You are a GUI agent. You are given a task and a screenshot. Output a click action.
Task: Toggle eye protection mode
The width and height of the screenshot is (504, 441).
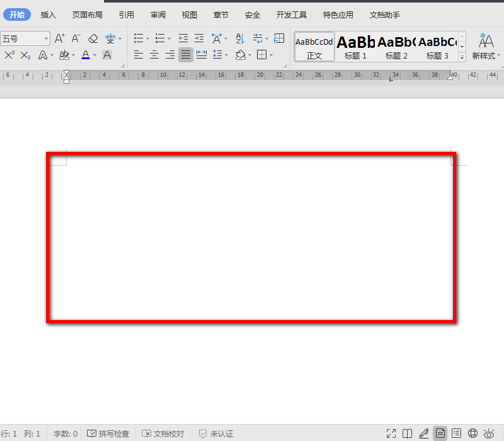[489, 433]
